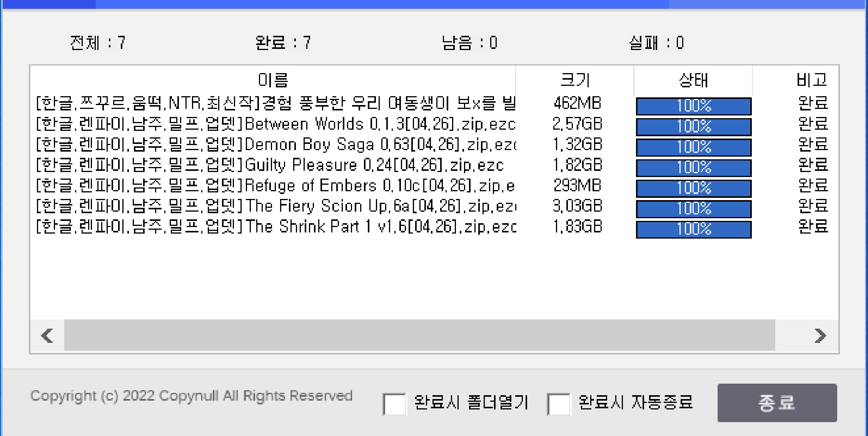Click the horizontal scrollbar thumb
868x436 pixels.
pyautogui.click(x=419, y=336)
